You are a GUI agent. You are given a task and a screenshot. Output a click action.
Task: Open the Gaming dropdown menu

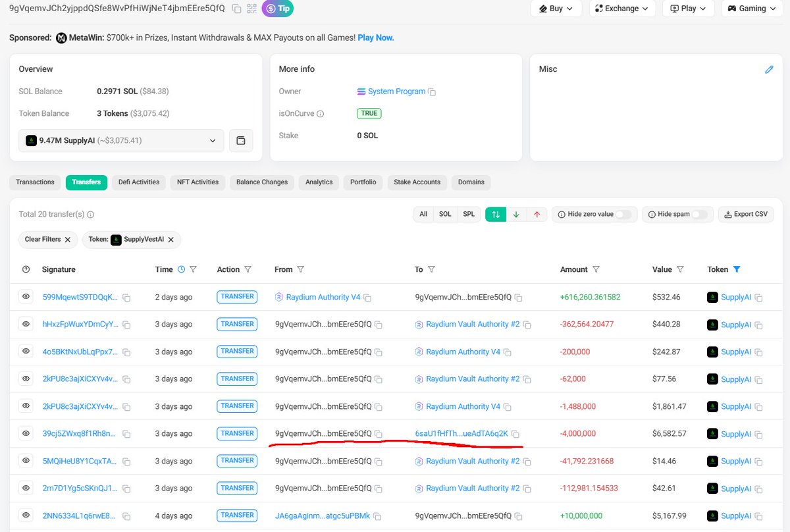point(752,9)
